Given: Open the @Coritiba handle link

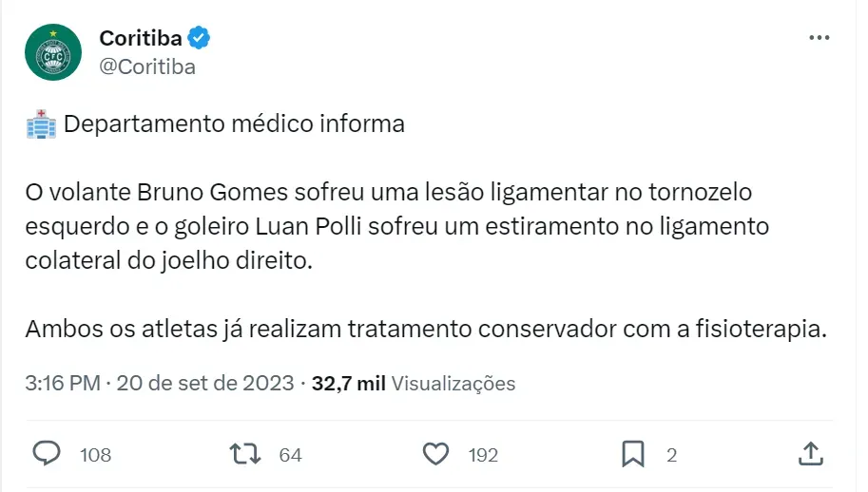Looking at the screenshot, I should click(147, 66).
